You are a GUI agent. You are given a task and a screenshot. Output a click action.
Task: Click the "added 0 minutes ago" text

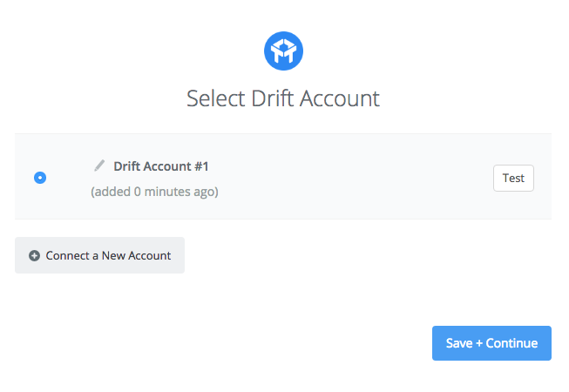click(154, 192)
